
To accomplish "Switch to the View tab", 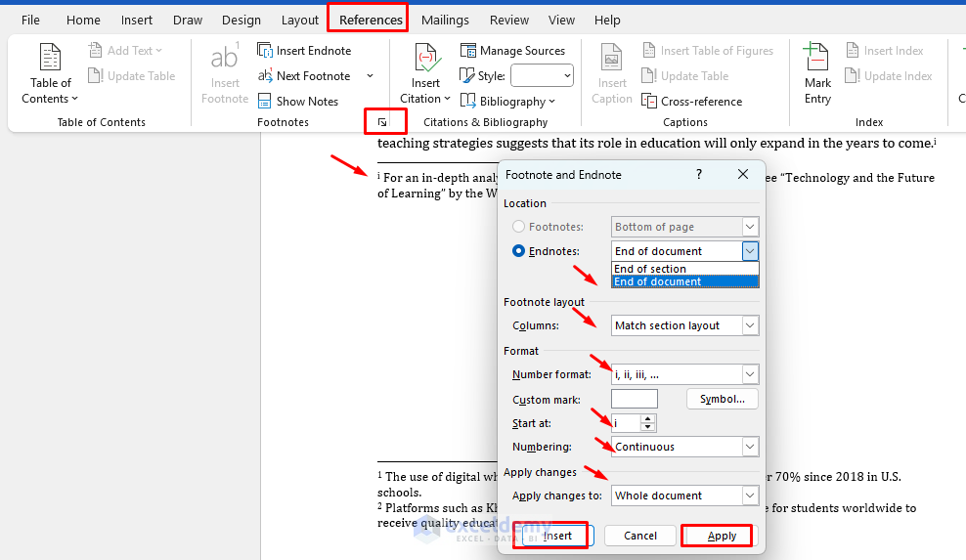I will [x=561, y=20].
